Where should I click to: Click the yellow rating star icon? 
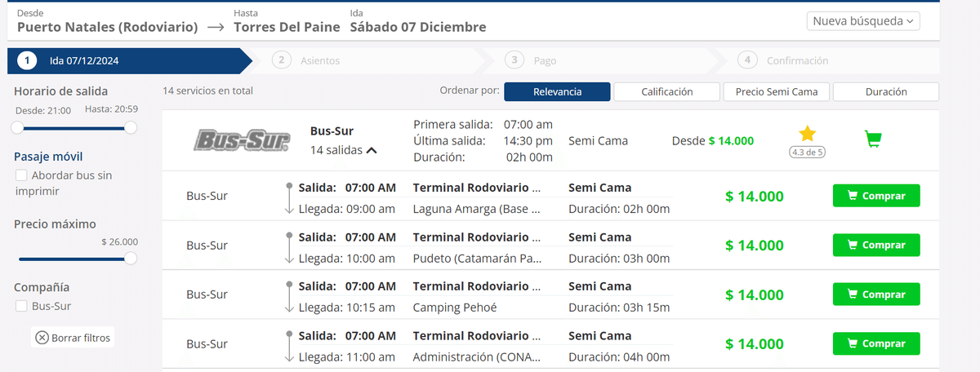coord(808,134)
